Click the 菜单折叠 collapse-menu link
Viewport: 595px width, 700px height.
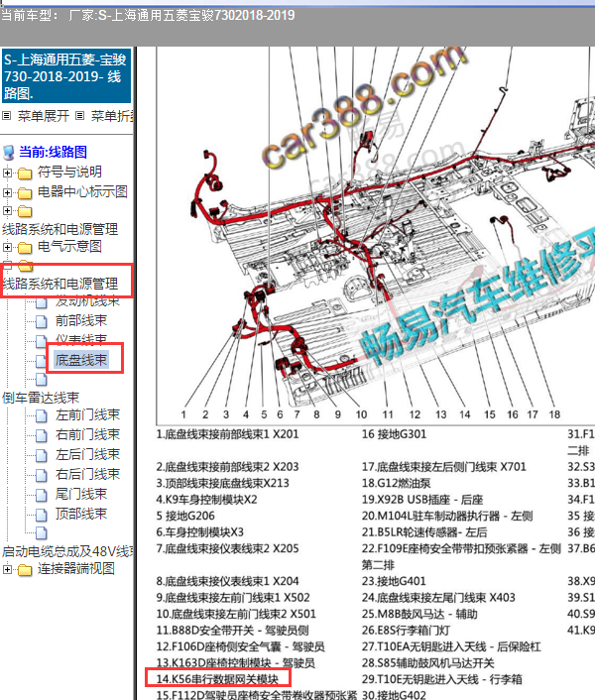[112, 117]
